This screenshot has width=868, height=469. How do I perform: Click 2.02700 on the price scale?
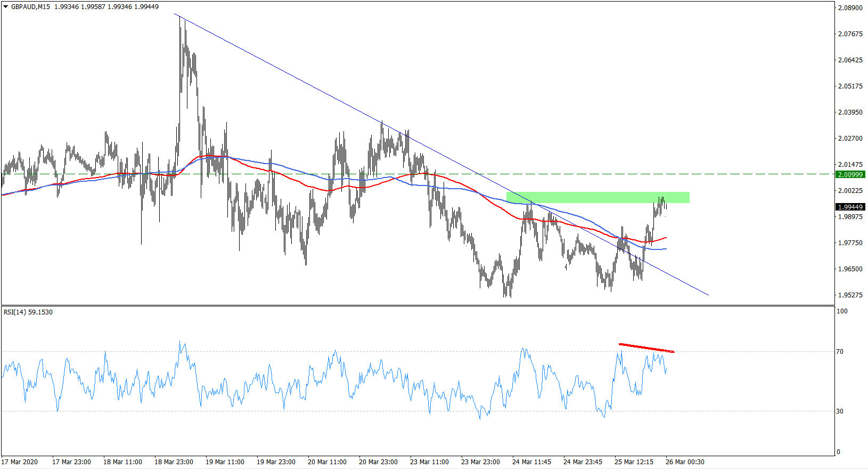coord(850,139)
